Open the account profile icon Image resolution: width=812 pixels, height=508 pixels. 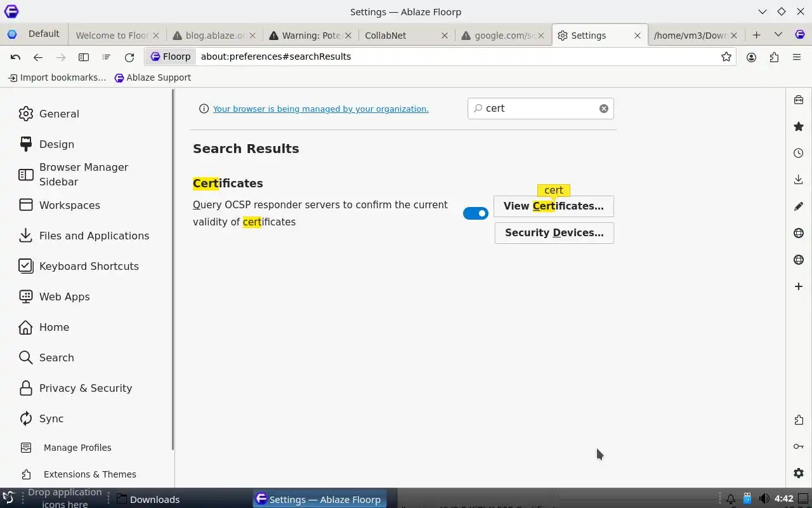pyautogui.click(x=752, y=57)
